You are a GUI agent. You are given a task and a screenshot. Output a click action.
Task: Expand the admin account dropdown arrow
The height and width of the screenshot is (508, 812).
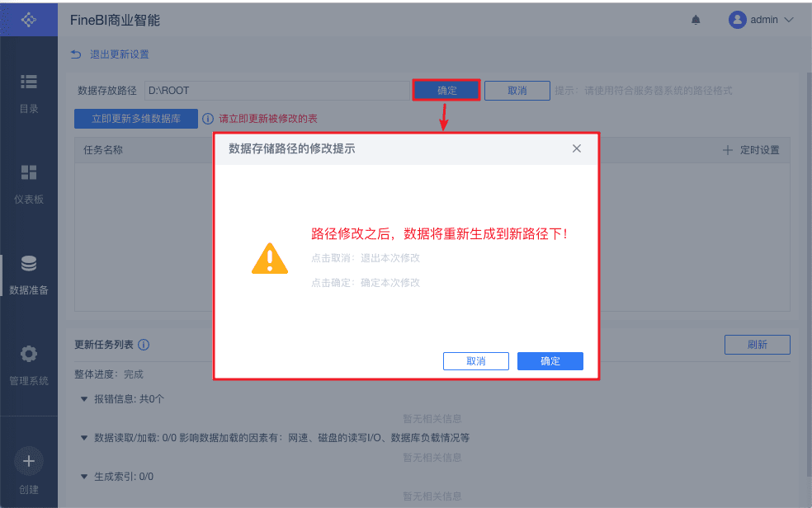coord(789,20)
